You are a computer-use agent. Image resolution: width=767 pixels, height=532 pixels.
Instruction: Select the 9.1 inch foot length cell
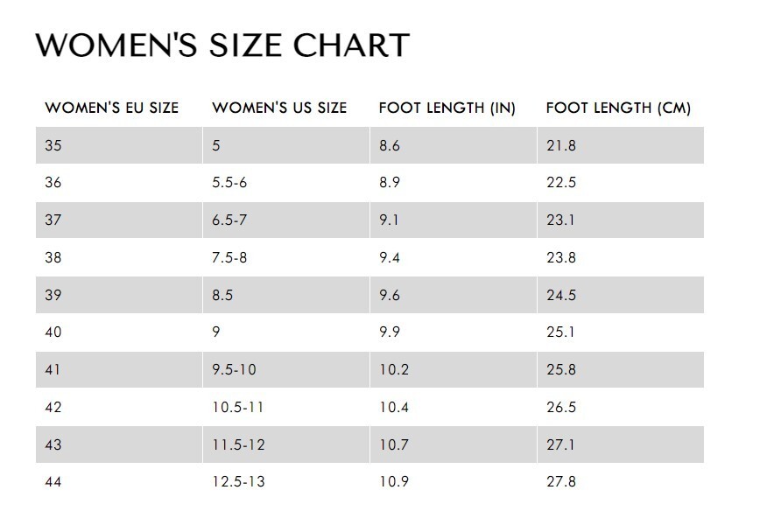(454, 220)
